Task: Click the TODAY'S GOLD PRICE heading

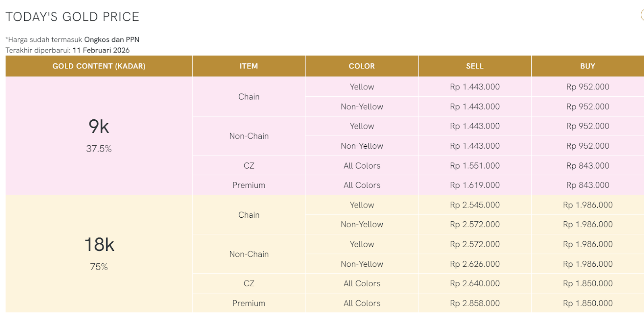Action: coord(72,17)
